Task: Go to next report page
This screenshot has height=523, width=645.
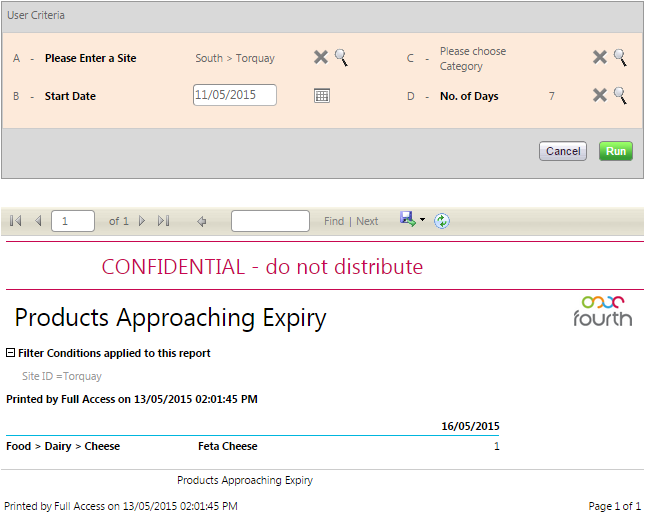Action: pos(142,221)
